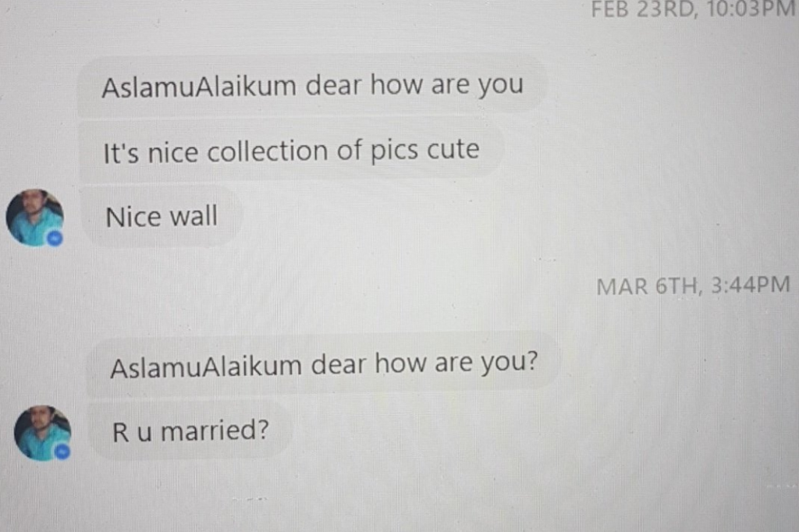Click the word cute in pics message
Image resolution: width=799 pixels, height=532 pixels.
pos(453,149)
